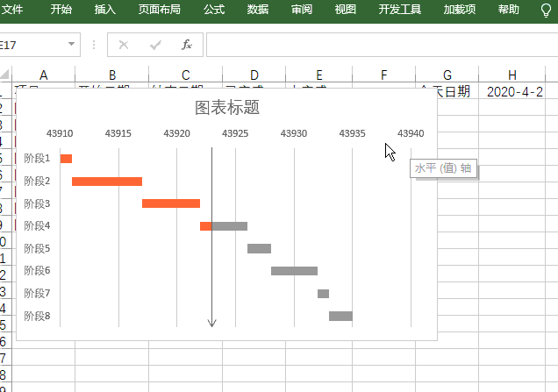Switch to the 开始 ribbon tab

61,10
